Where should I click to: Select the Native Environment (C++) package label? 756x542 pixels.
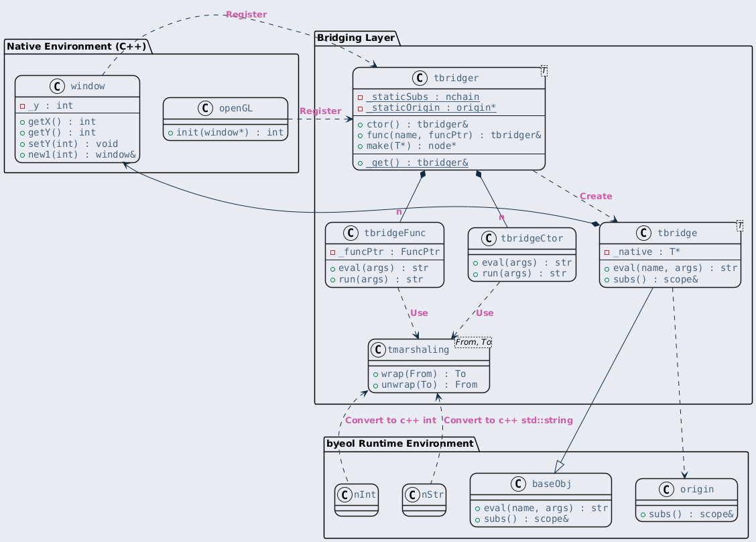76,46
